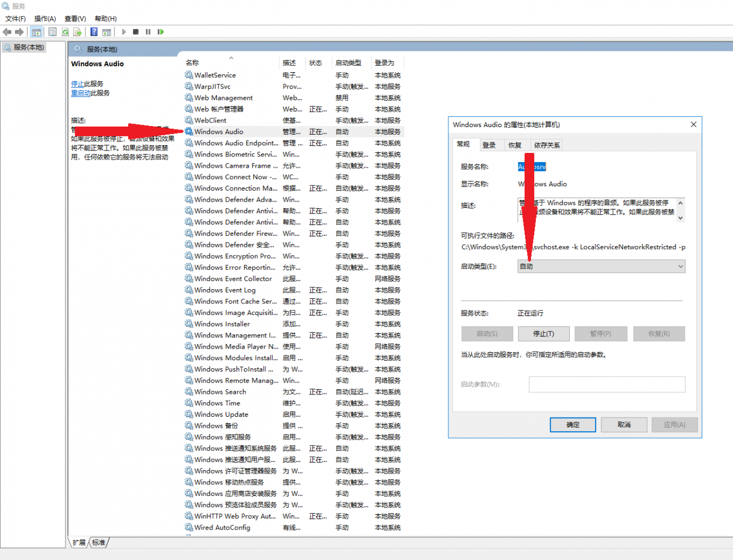Click 取消 to dismiss the properties dialog
Screen dimensions: 733x560
click(x=624, y=425)
